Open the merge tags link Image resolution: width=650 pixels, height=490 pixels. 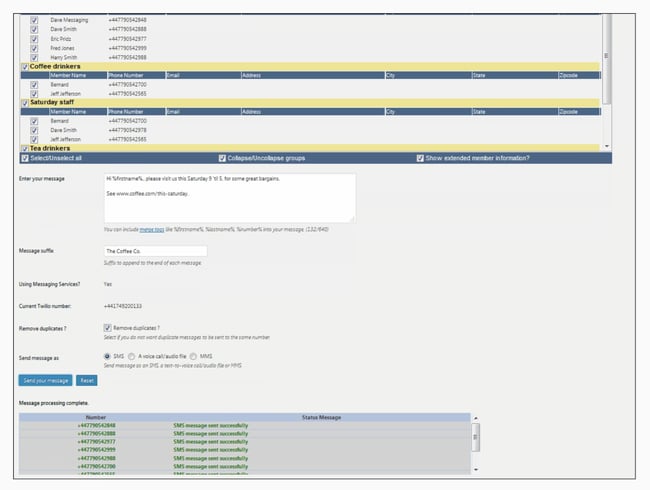pyautogui.click(x=151, y=230)
